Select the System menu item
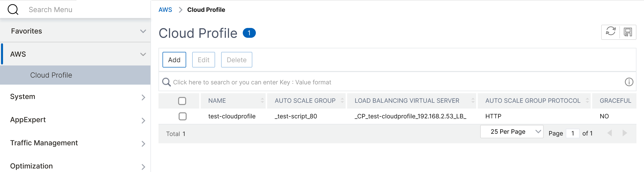The width and height of the screenshot is (644, 172). click(x=75, y=97)
